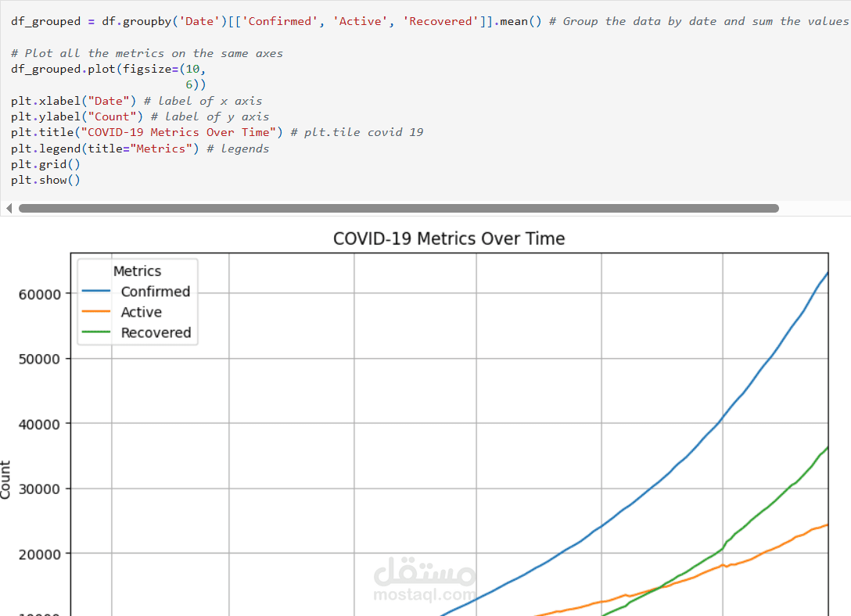Image resolution: width=851 pixels, height=616 pixels.
Task: Click the 'Count' y-axis label
Action: pos(5,480)
